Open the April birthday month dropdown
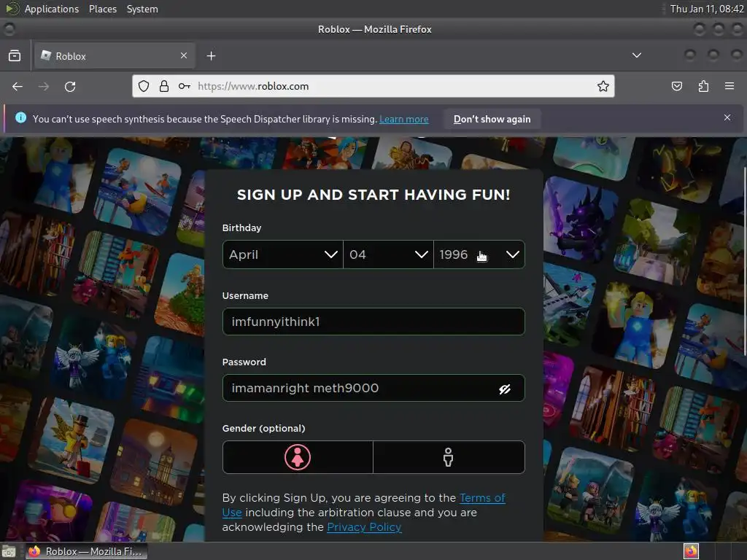 tap(283, 254)
